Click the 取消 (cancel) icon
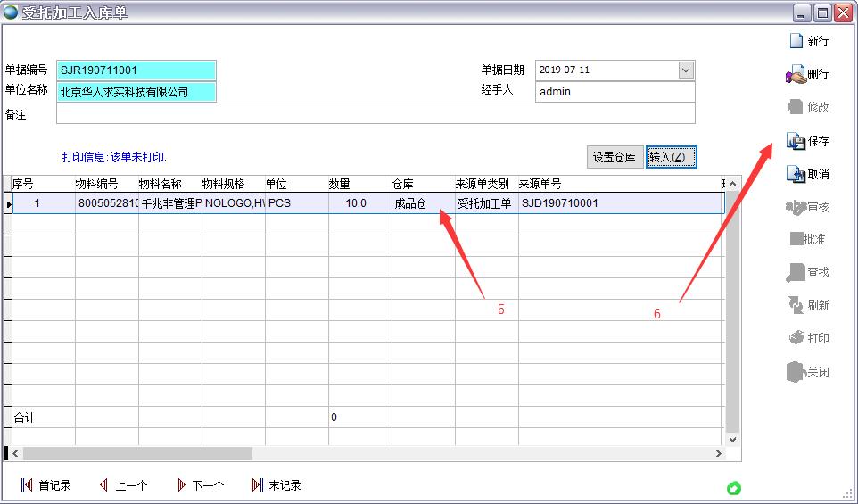 click(x=796, y=175)
